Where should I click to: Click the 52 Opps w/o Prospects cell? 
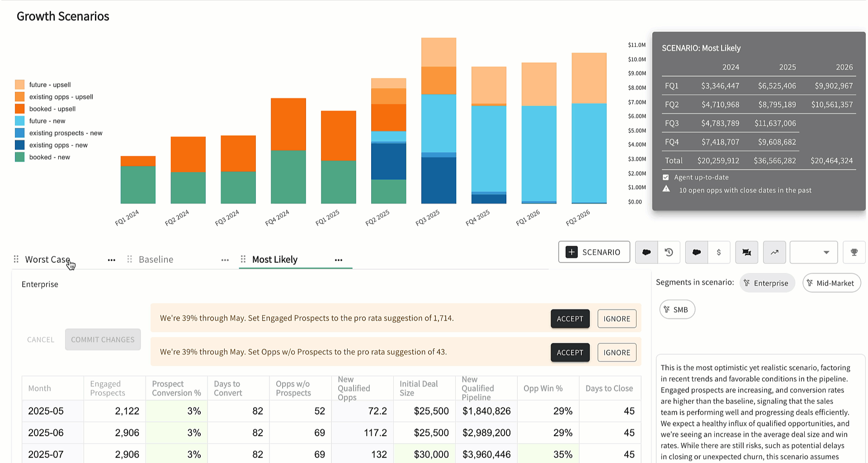coord(301,411)
